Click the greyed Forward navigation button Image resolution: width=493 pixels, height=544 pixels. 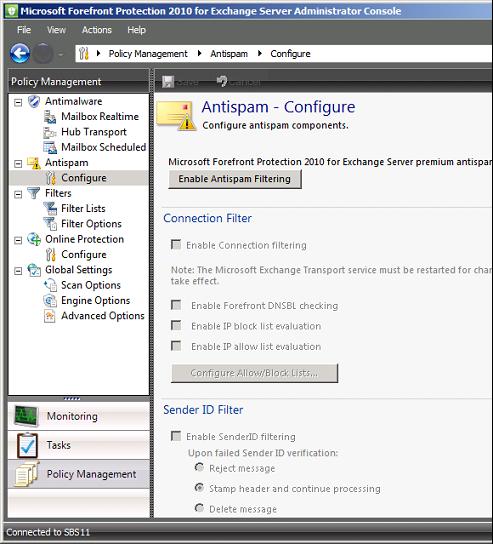(43, 53)
